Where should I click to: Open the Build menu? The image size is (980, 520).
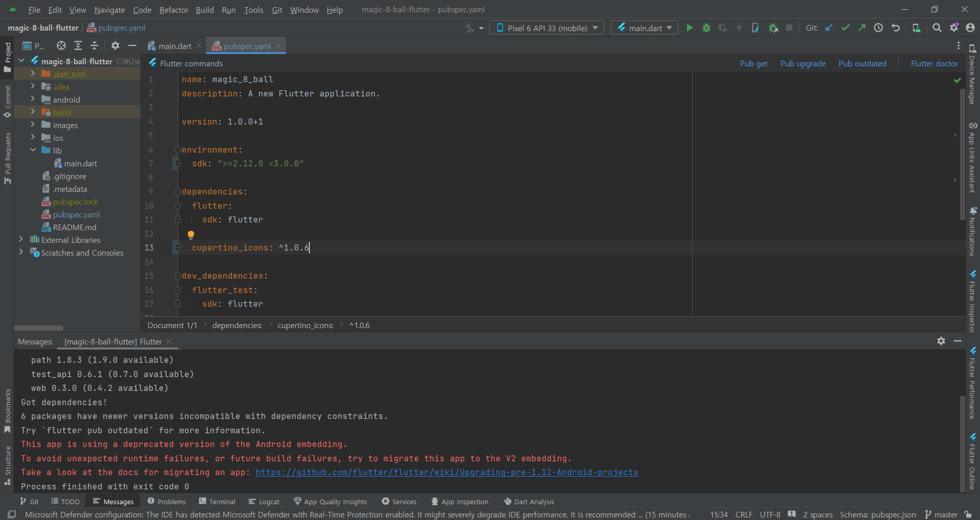click(205, 10)
